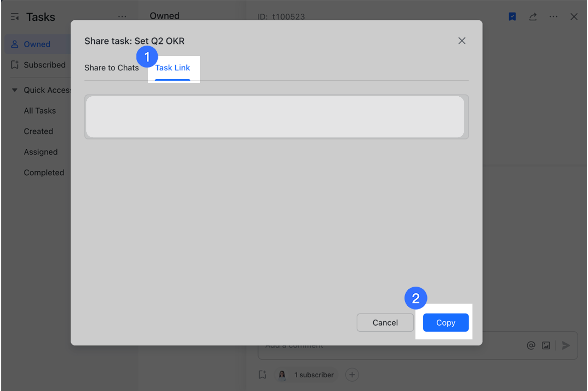Open the more options menu beside Tasks header
Image resolution: width=588 pixels, height=391 pixels.
(x=122, y=17)
